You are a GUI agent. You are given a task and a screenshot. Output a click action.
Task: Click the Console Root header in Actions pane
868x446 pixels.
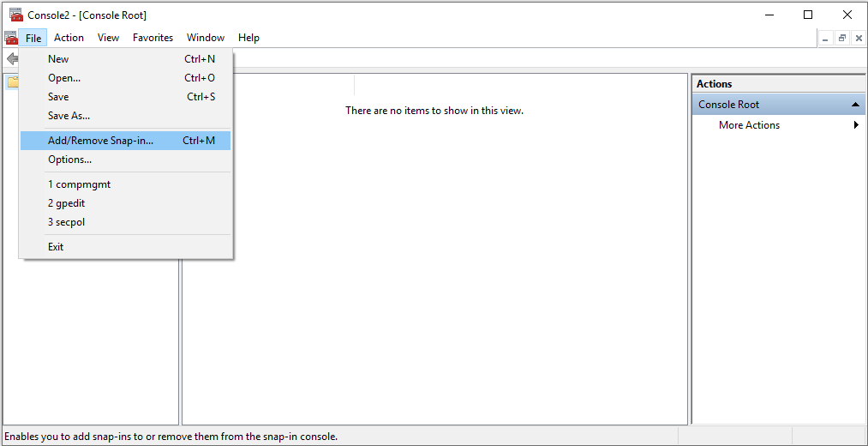tap(778, 104)
